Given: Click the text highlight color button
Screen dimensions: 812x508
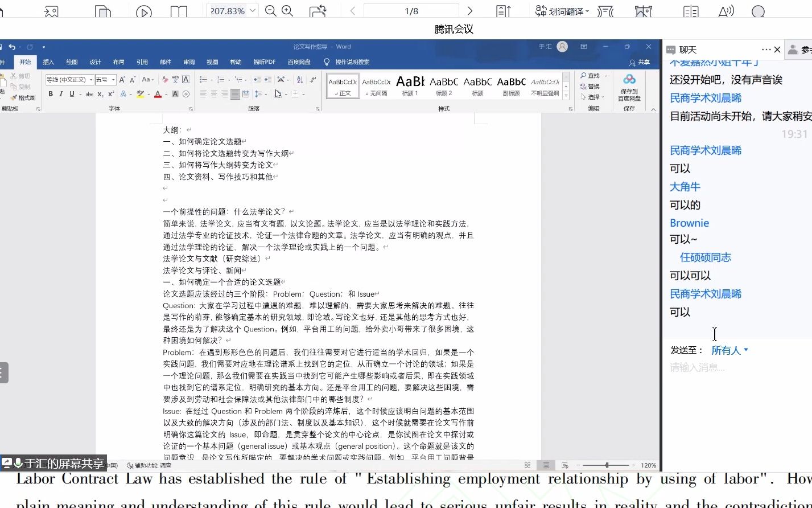Looking at the screenshot, I should click(140, 94).
